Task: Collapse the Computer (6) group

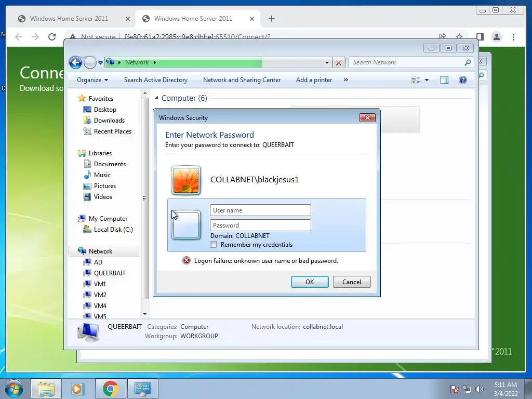Action: point(156,98)
